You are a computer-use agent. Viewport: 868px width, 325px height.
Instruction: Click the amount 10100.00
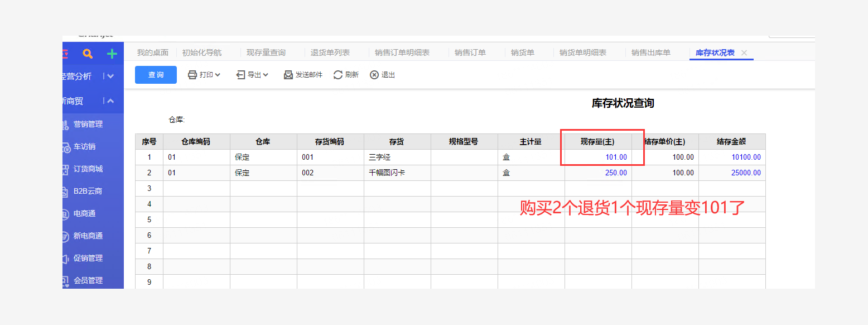pyautogui.click(x=746, y=157)
